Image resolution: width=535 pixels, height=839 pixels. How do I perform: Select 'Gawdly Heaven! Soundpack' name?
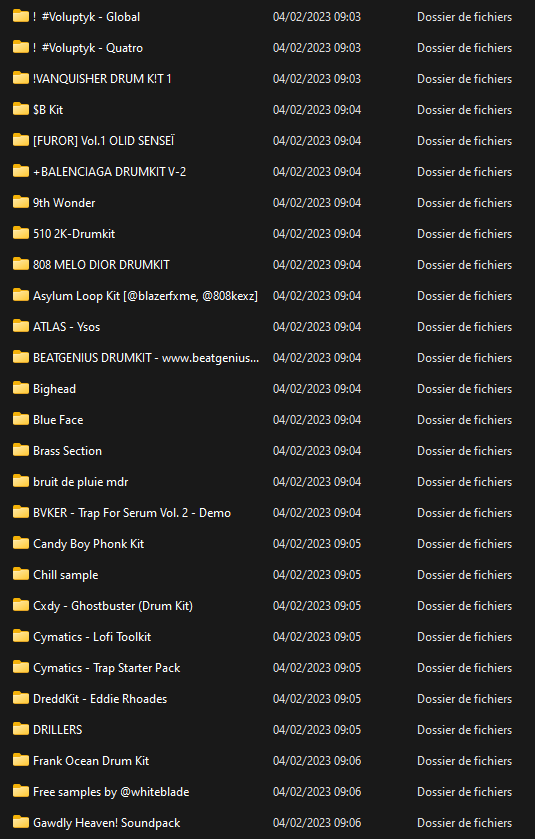click(x=106, y=823)
